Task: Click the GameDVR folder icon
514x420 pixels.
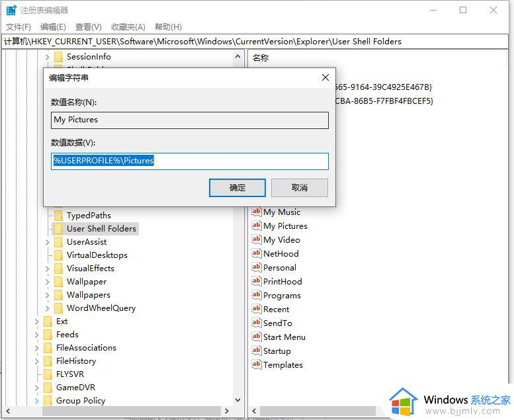Action: pyautogui.click(x=48, y=387)
